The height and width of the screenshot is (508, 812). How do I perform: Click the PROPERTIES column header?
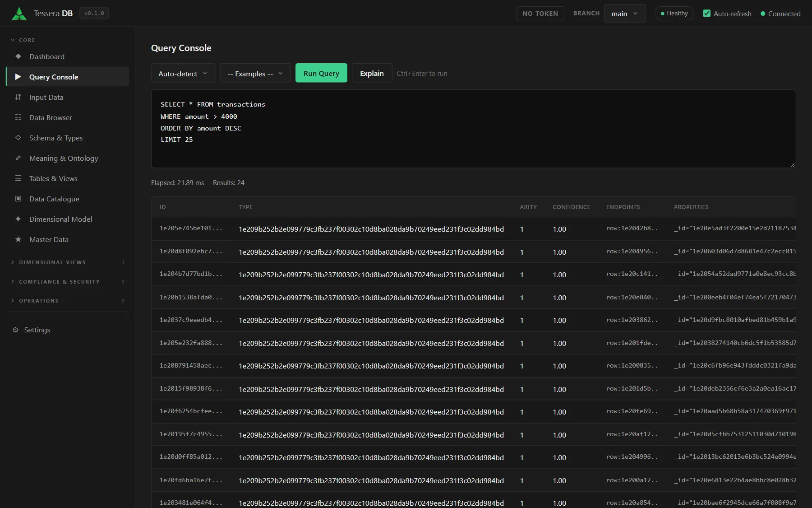pos(691,207)
